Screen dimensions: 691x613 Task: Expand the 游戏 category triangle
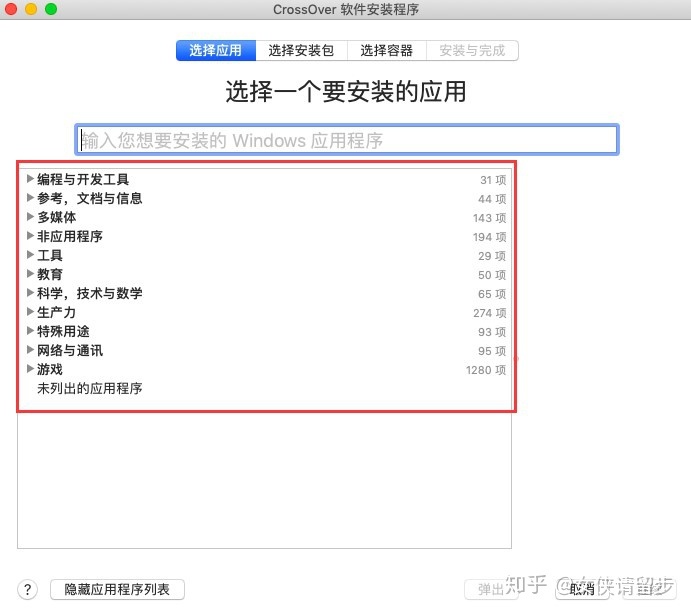click(30, 368)
